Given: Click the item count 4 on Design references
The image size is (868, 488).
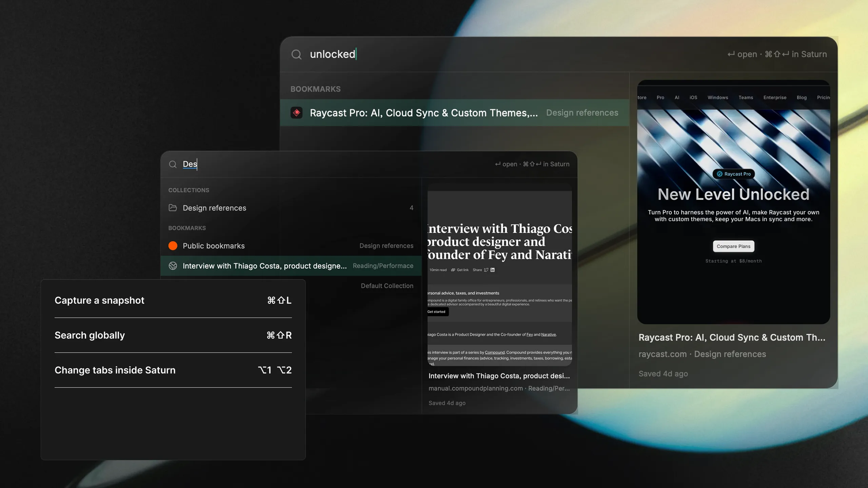Looking at the screenshot, I should (411, 208).
